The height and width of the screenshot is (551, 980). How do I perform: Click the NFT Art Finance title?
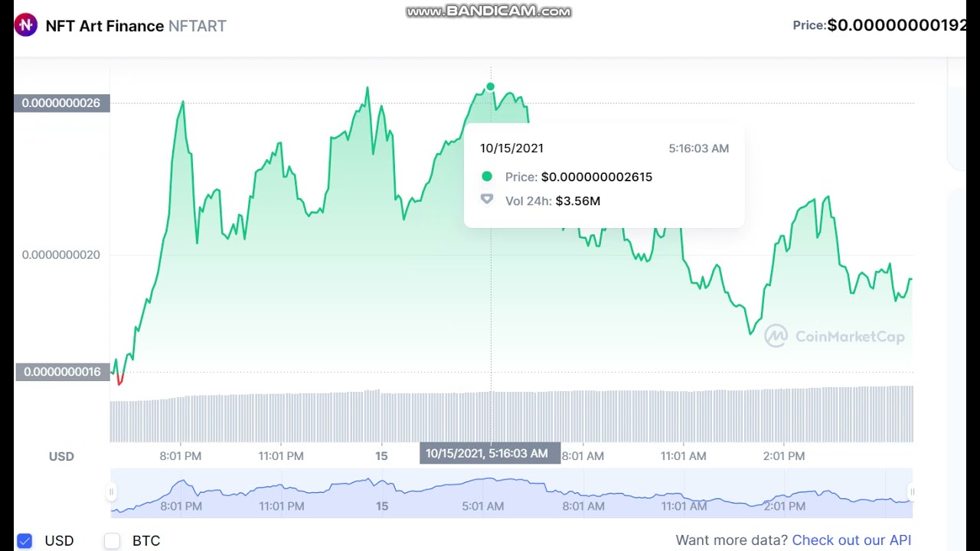[x=105, y=26]
